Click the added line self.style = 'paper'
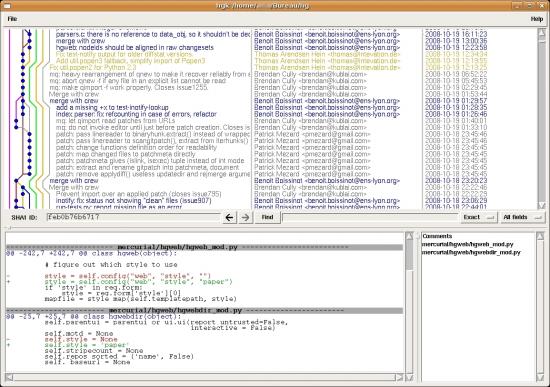Screen dimensions: 550x387 [x=87, y=345]
